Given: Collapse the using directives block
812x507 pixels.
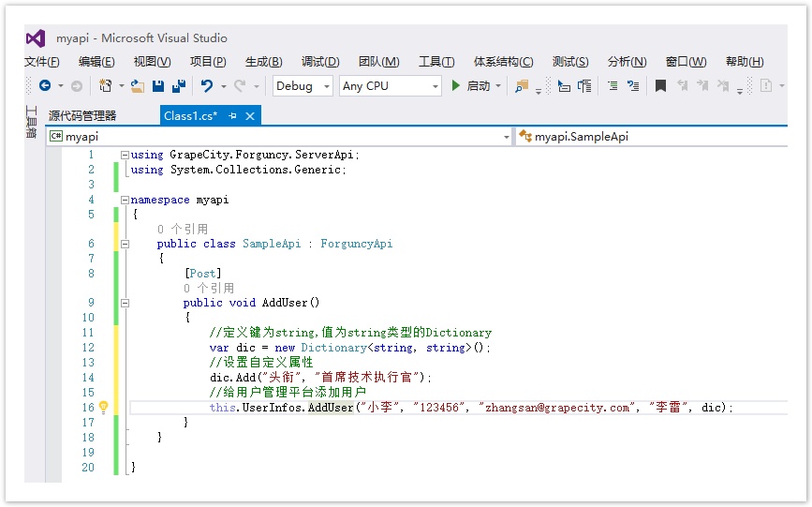Looking at the screenshot, I should pyautogui.click(x=125, y=155).
